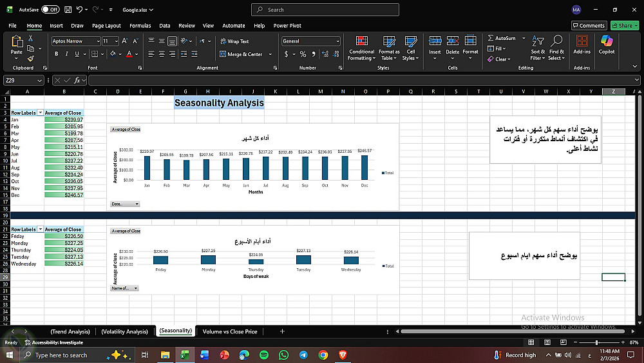
Task: Decrease the font size
Action: [x=135, y=41]
